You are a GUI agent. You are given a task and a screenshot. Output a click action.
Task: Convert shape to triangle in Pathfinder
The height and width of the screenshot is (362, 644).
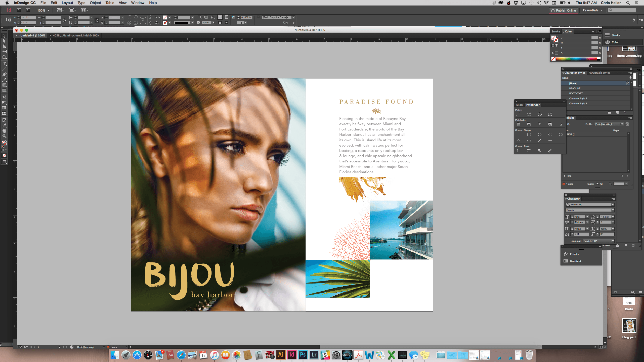(x=519, y=141)
